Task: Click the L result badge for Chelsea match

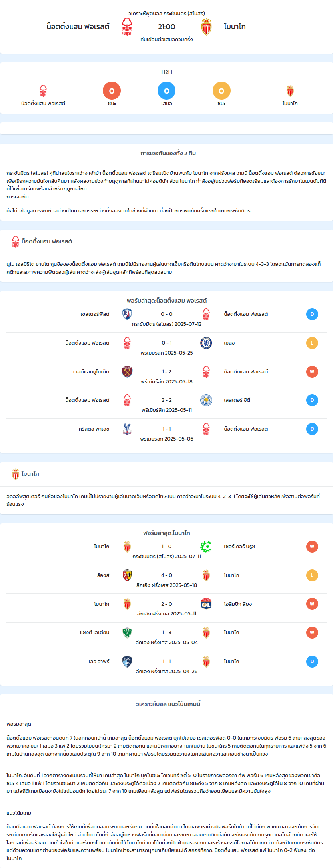Action: [312, 343]
